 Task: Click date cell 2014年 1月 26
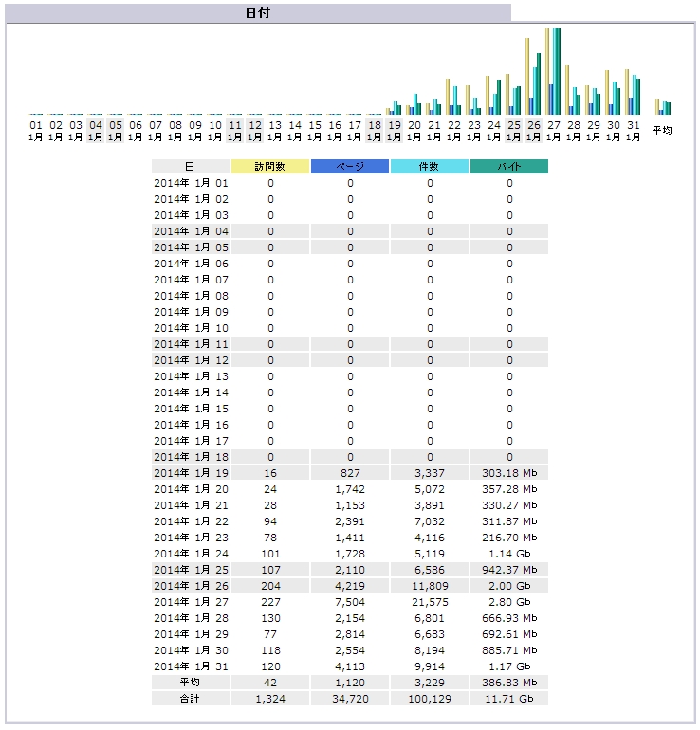click(x=191, y=586)
